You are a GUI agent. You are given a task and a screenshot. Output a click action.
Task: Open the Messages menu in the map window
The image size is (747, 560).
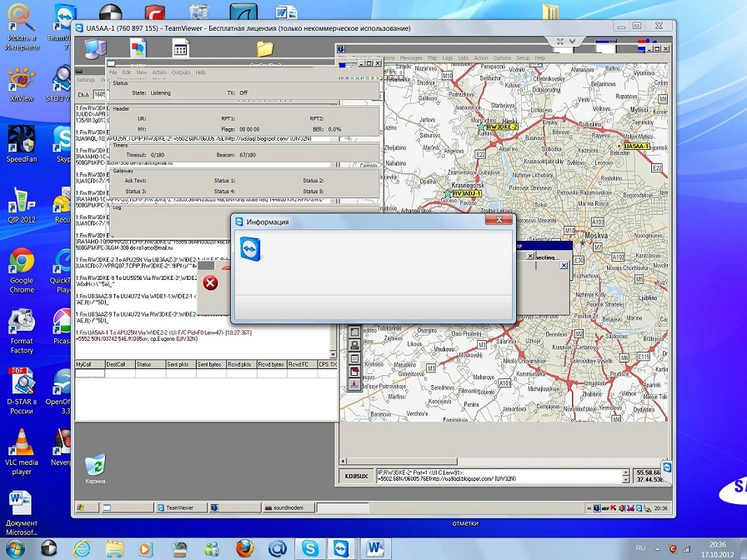click(411, 58)
